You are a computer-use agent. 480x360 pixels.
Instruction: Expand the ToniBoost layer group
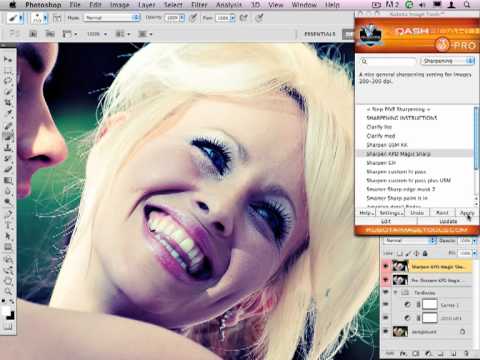396,292
